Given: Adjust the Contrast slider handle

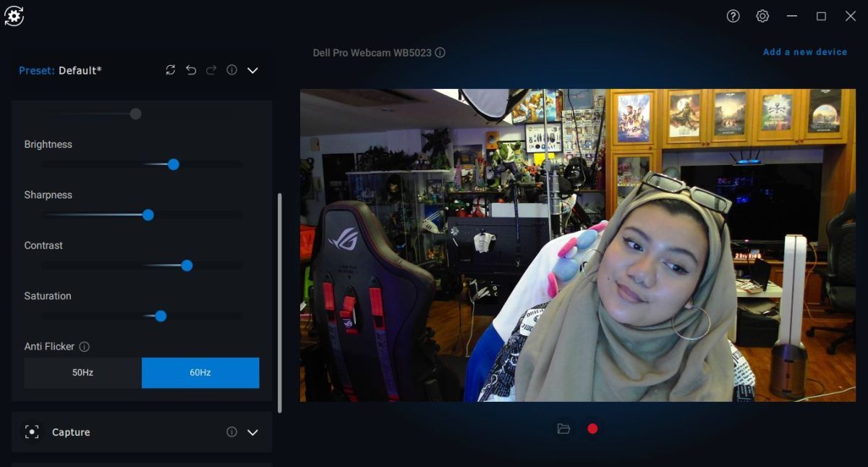Looking at the screenshot, I should point(187,266).
